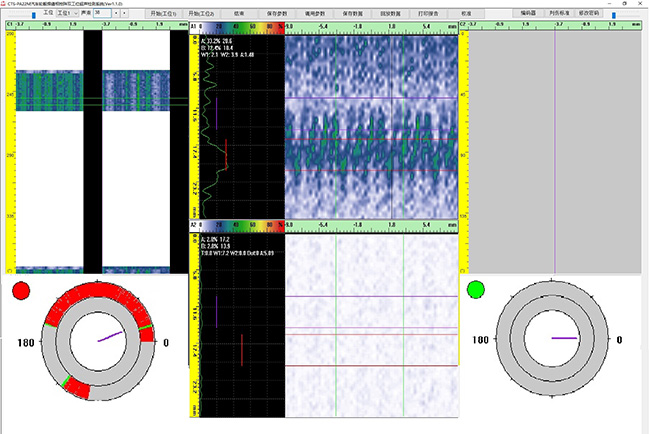Open the 工位 station dropdown
Image resolution: width=650 pixels, height=434 pixels.
68,14
